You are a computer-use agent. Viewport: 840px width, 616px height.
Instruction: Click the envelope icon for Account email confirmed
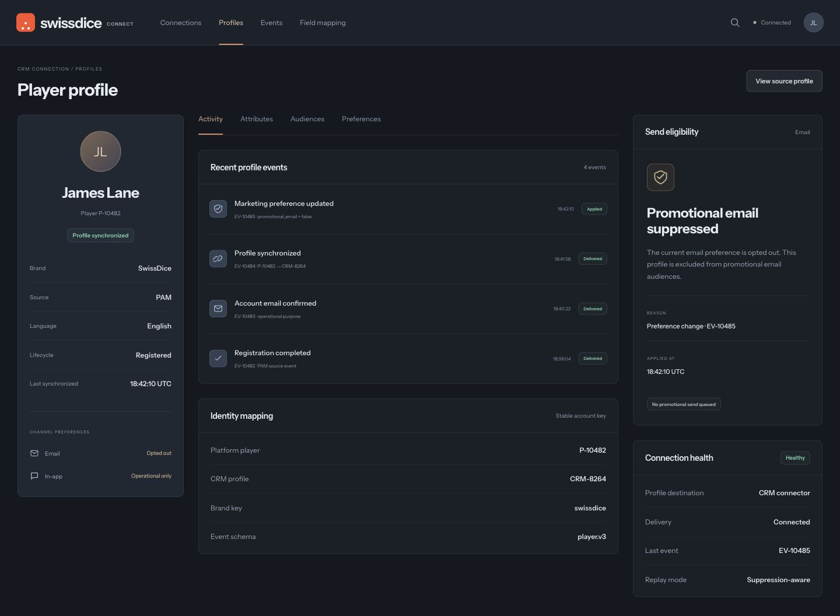pos(218,309)
